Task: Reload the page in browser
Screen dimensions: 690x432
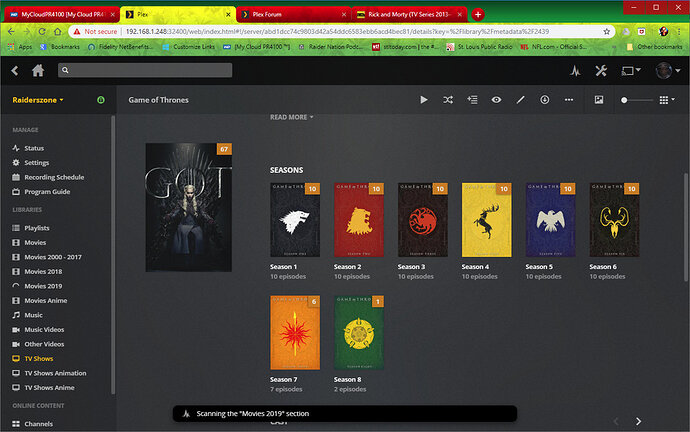Action: pos(42,32)
